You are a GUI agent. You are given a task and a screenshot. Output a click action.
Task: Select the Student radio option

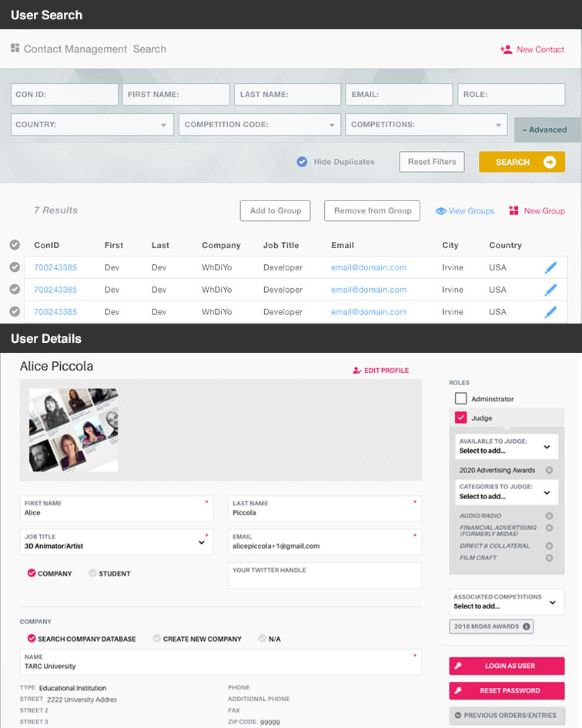93,573
